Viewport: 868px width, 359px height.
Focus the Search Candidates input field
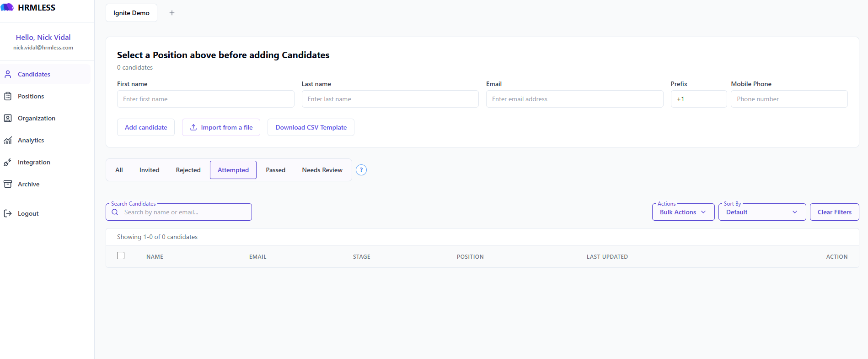pyautogui.click(x=179, y=212)
